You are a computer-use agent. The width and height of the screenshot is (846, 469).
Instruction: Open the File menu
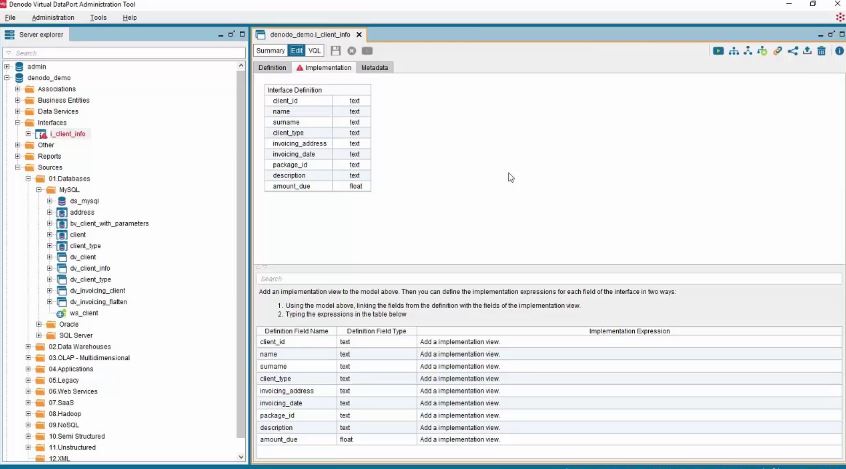click(x=10, y=18)
